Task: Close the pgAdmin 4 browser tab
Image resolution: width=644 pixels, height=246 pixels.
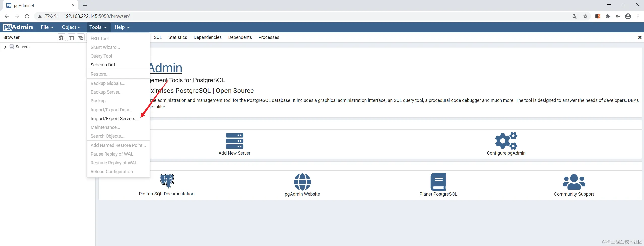Action: click(x=73, y=5)
